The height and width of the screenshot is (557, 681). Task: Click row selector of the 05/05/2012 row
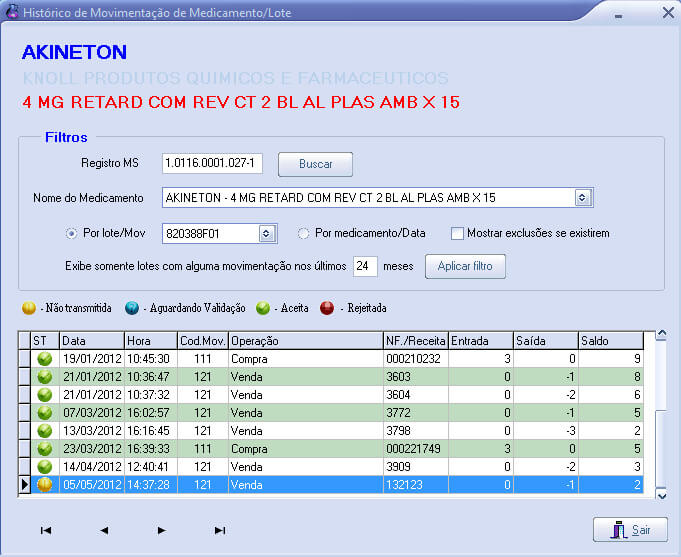click(x=24, y=485)
